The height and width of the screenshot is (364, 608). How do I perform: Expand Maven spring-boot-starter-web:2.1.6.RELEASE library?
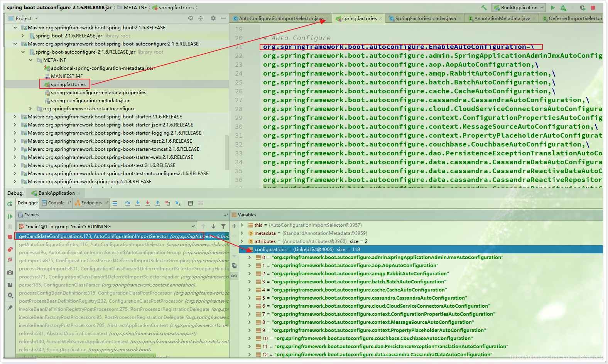pos(15,157)
